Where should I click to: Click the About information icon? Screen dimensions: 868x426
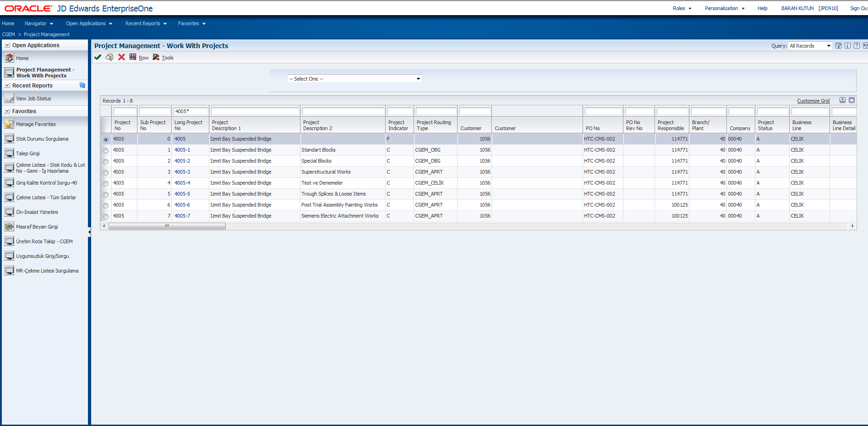click(847, 46)
